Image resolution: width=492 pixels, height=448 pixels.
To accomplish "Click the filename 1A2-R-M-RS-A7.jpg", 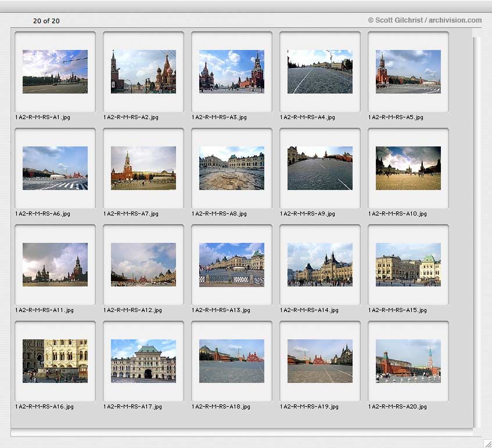I will pyautogui.click(x=131, y=213).
